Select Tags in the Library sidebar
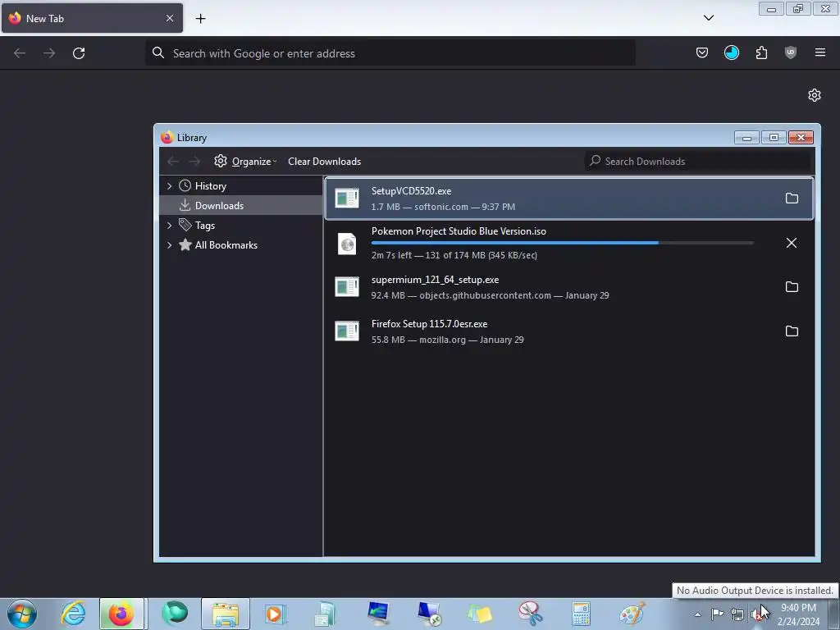The height and width of the screenshot is (630, 840). pyautogui.click(x=240, y=226)
